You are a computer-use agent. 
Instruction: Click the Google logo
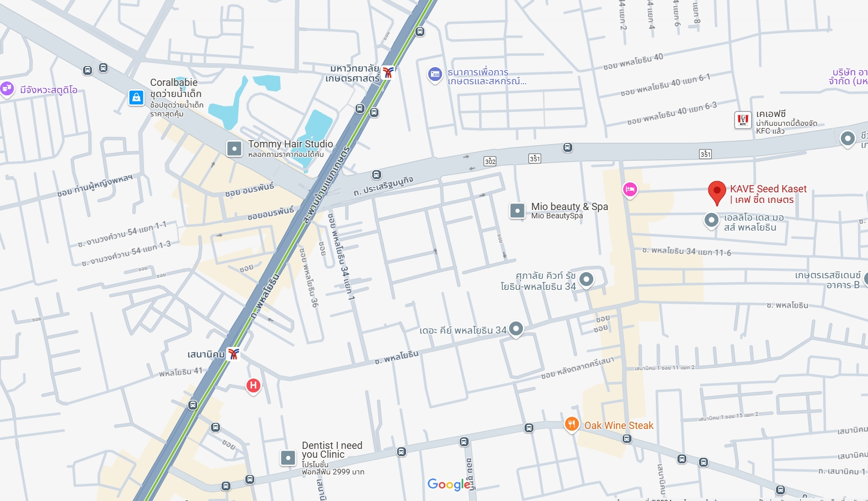[x=449, y=485]
